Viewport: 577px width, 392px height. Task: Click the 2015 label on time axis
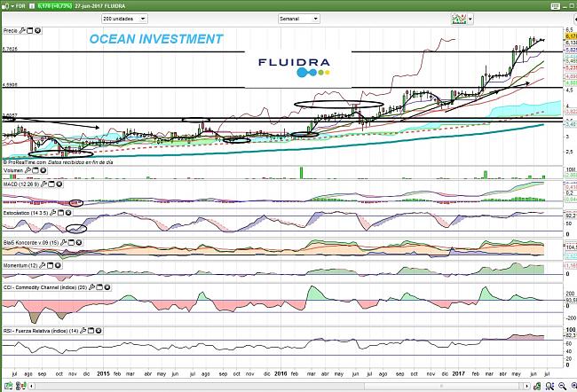coord(103,373)
